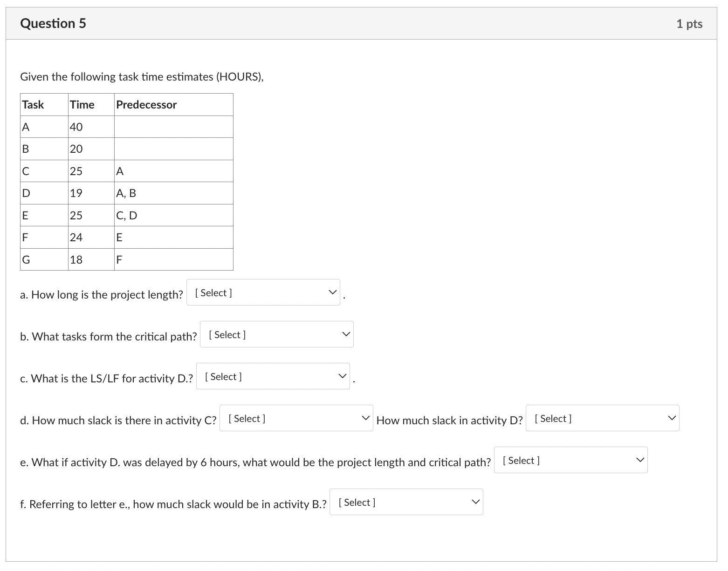
Task: Expand the critical path Select menu
Action: (x=276, y=334)
